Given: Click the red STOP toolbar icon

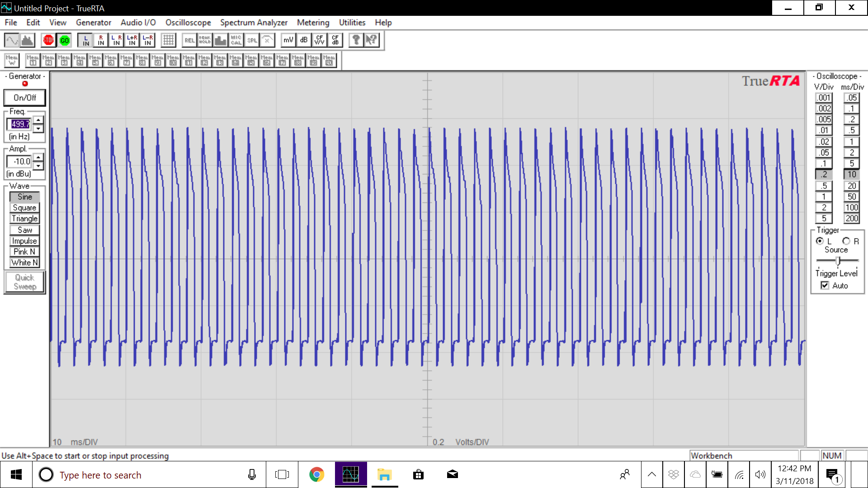Looking at the screenshot, I should [x=48, y=40].
